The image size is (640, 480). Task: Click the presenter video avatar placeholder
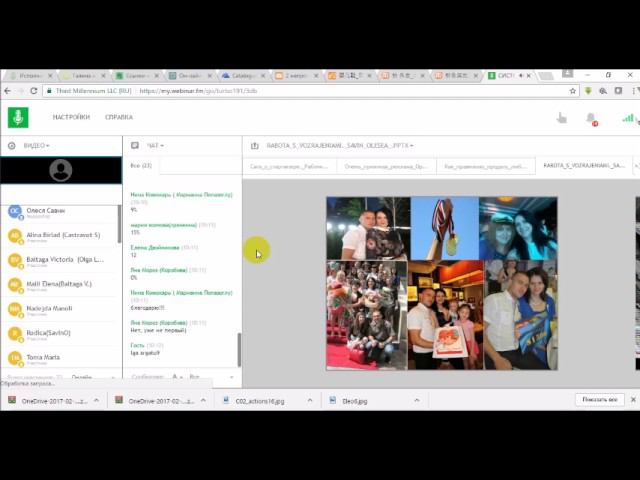pos(61,170)
